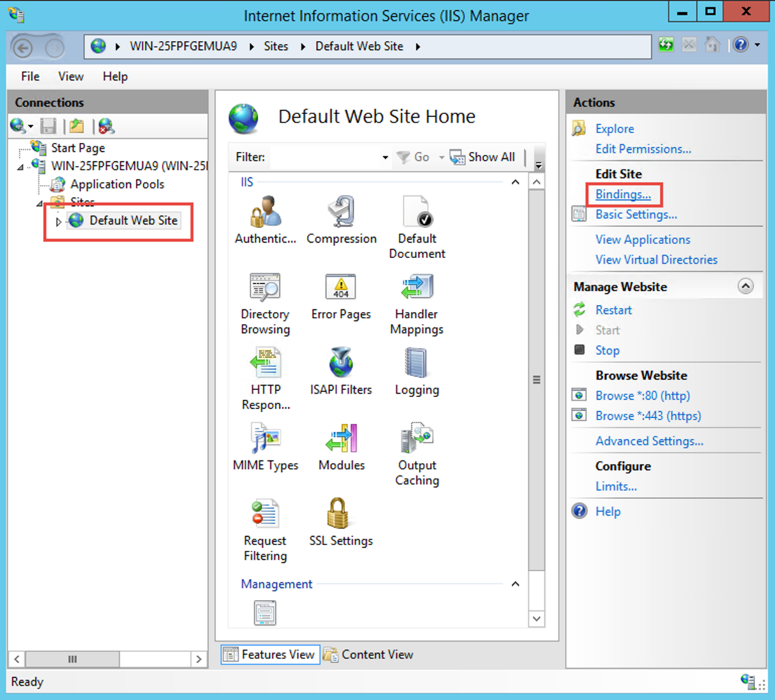This screenshot has width=775, height=700.
Task: Click the Help question mark icon top right
Action: pyautogui.click(x=740, y=45)
